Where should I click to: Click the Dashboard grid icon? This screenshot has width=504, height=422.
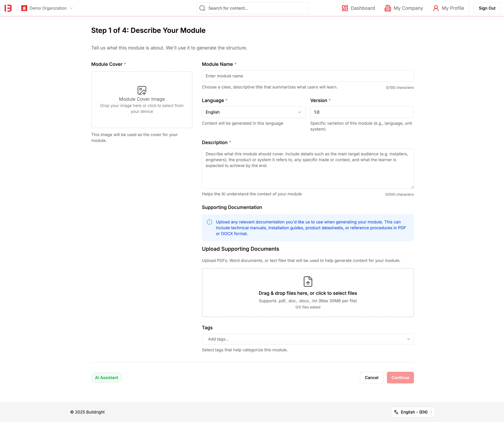tap(345, 8)
